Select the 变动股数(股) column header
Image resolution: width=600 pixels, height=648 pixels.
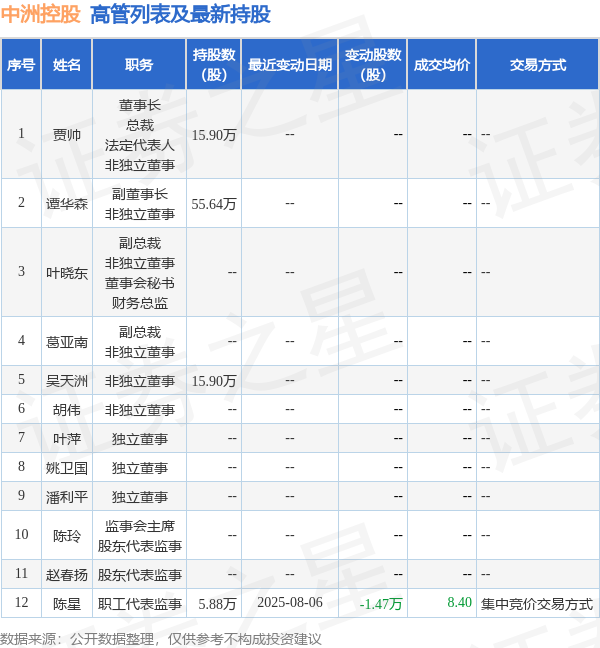coord(373,65)
